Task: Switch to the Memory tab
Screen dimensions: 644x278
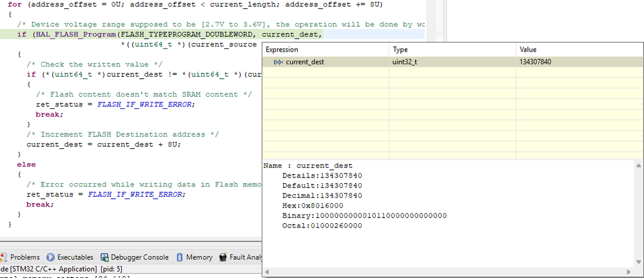Action: (194, 257)
